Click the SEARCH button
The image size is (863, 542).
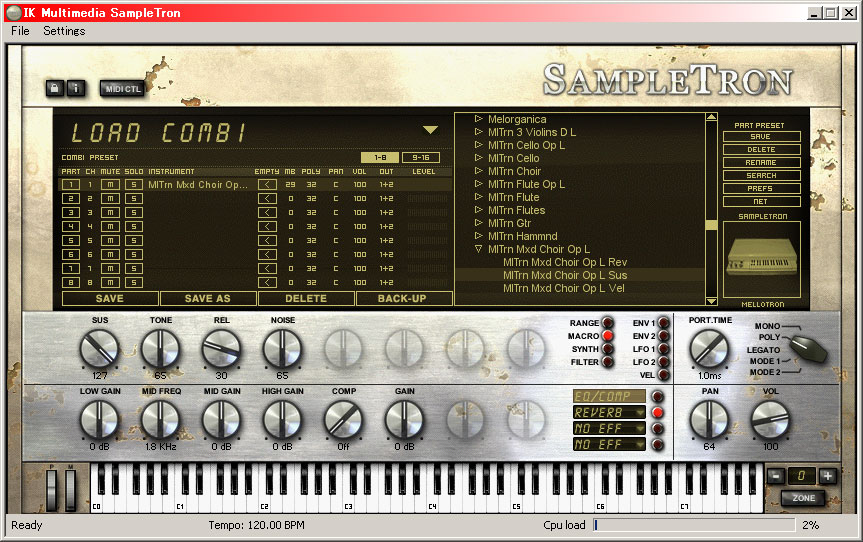pos(761,176)
